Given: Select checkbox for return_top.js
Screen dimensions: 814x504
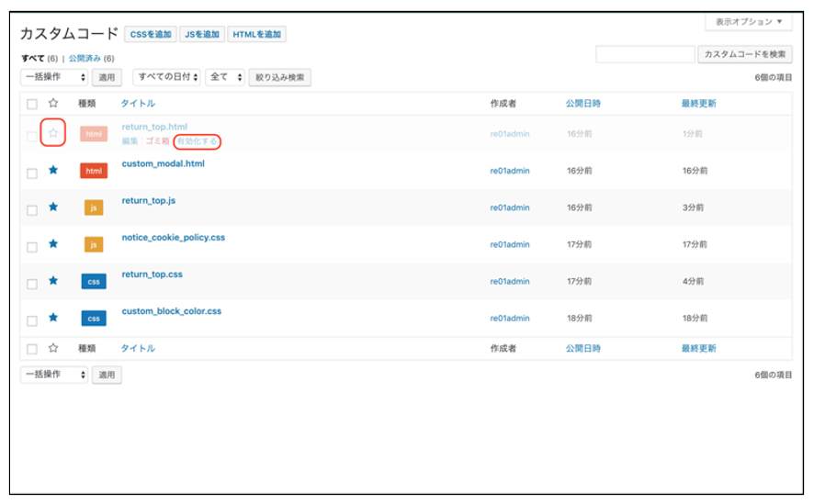Looking at the screenshot, I should pos(32,210).
